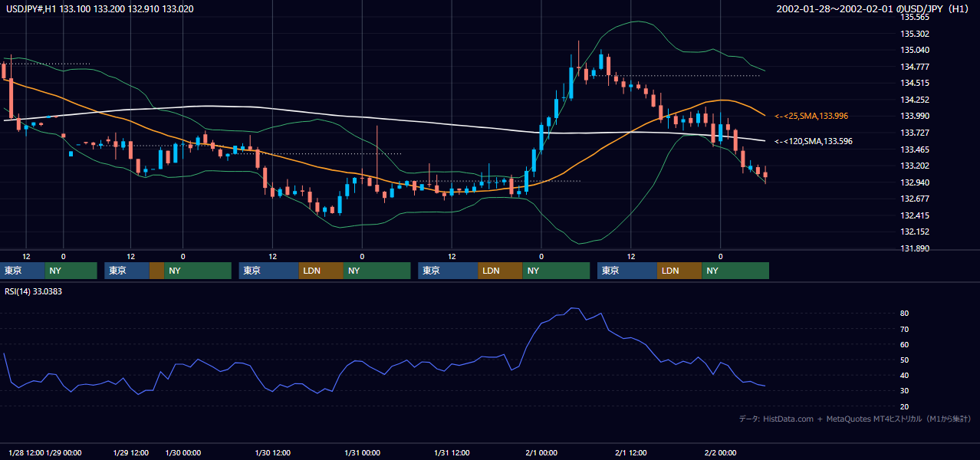Click the 131.890 price axis label

[x=914, y=249]
